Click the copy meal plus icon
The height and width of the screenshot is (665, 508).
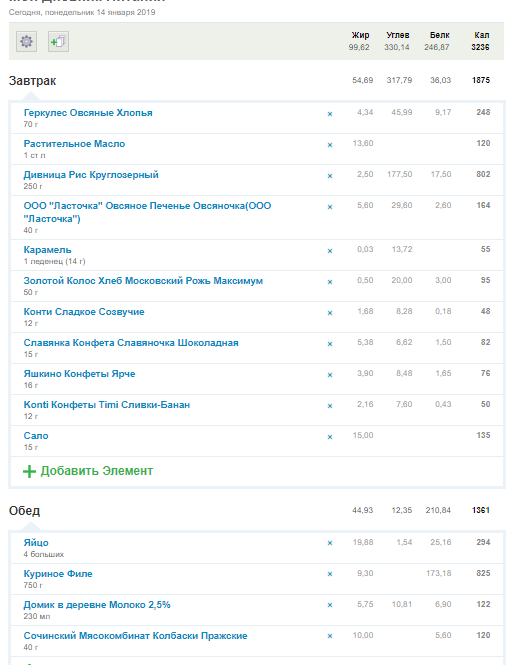click(59, 42)
